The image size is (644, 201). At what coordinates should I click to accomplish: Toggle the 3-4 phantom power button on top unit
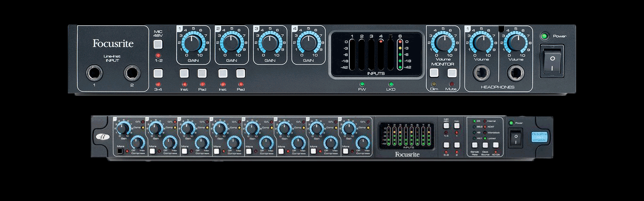click(158, 73)
